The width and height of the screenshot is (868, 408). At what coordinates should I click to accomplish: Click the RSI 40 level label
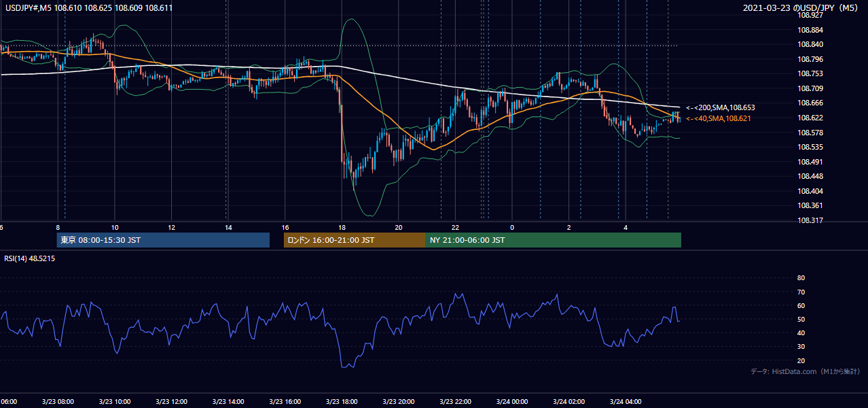click(801, 333)
